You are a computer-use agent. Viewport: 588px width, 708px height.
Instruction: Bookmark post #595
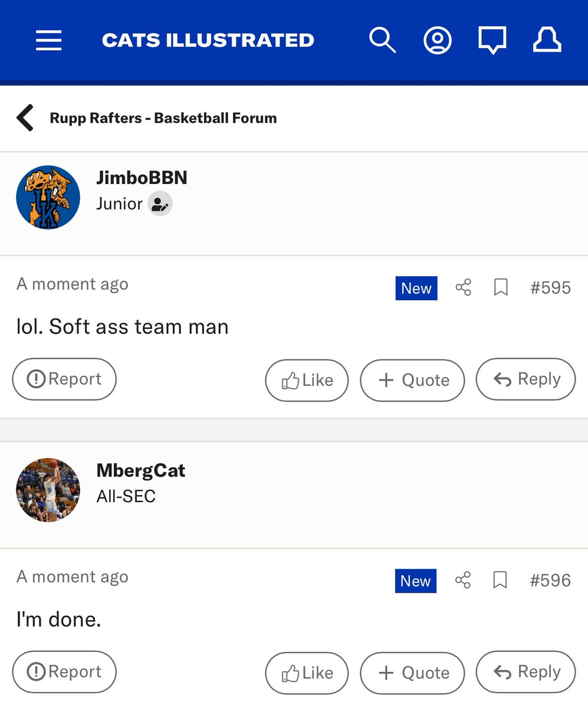click(501, 288)
